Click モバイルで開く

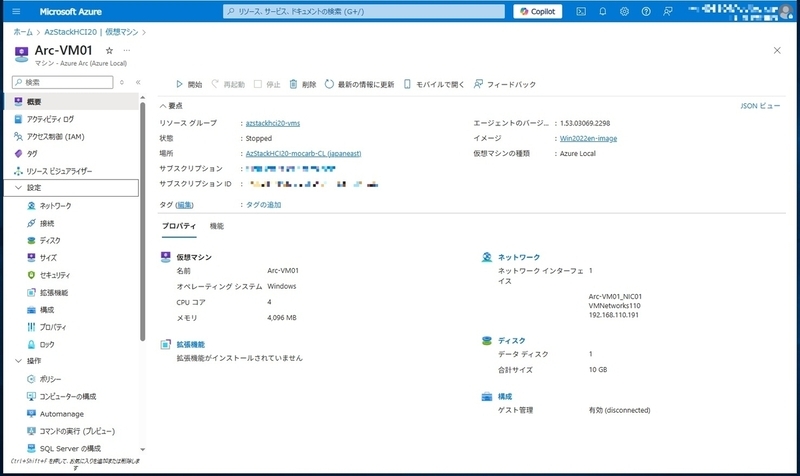click(x=434, y=84)
